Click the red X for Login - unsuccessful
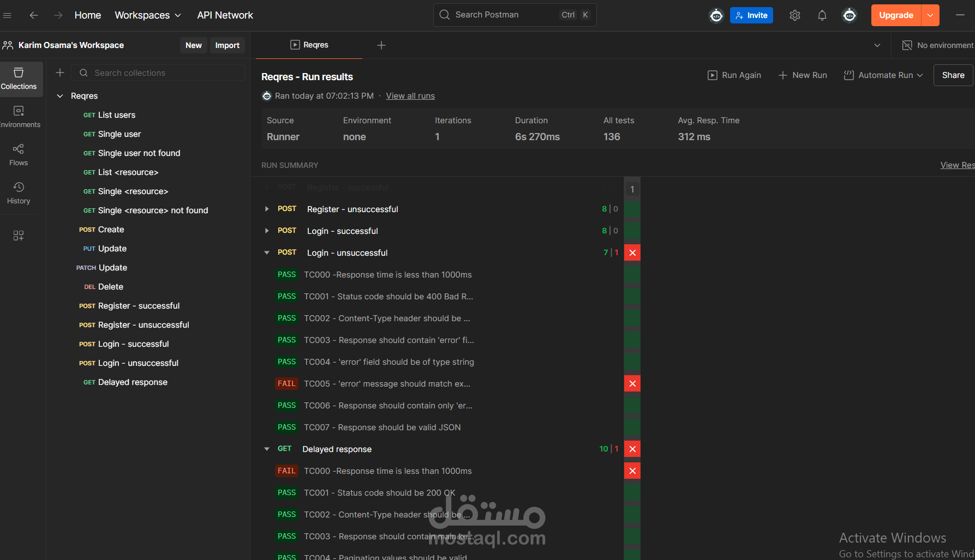The height and width of the screenshot is (560, 975). coord(632,252)
